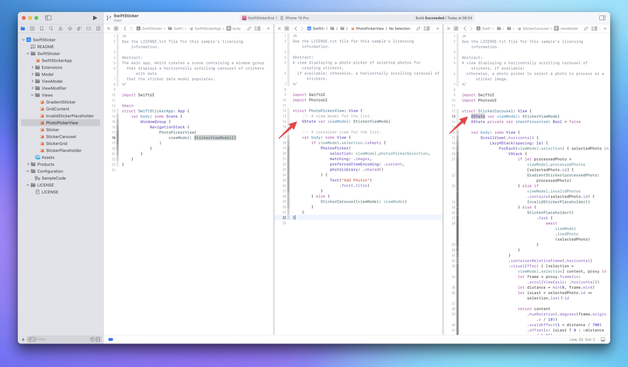
Task: Toggle the navigator sidebar visibility
Action: [x=48, y=18]
